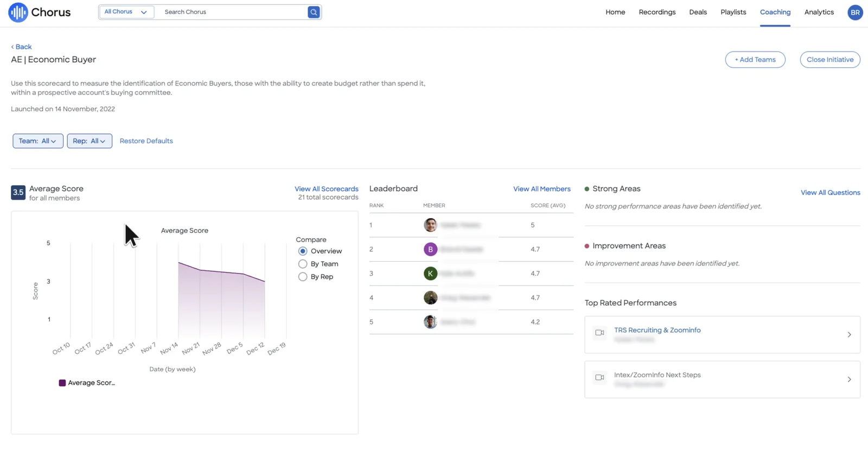Viewport: 868px width, 450px height.
Task: Open the All Chorus search scope dropdown
Action: 126,12
